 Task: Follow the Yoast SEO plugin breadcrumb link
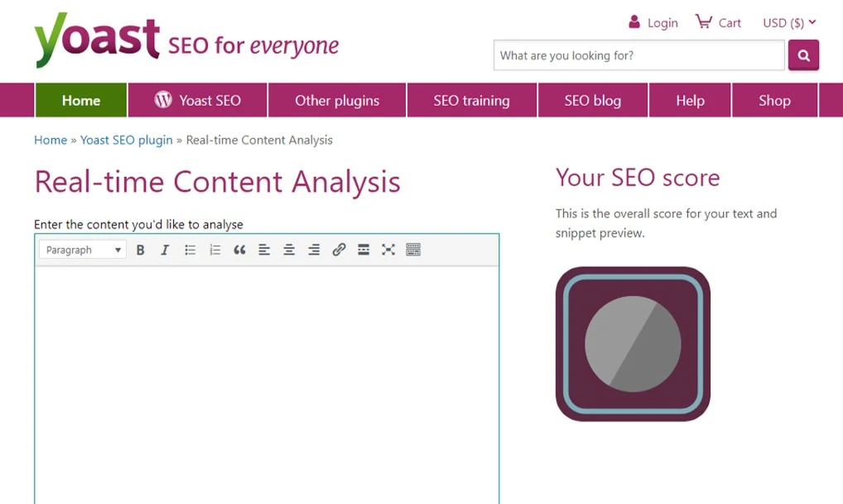click(x=127, y=140)
